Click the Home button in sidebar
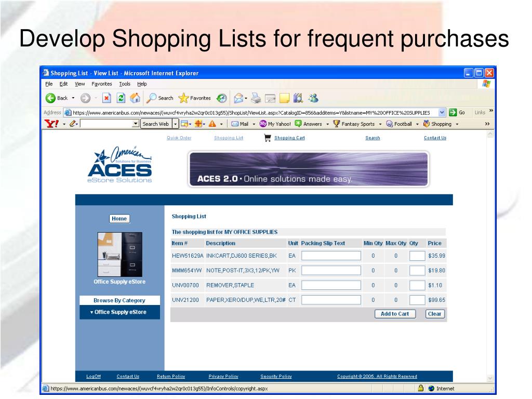 pyautogui.click(x=119, y=219)
